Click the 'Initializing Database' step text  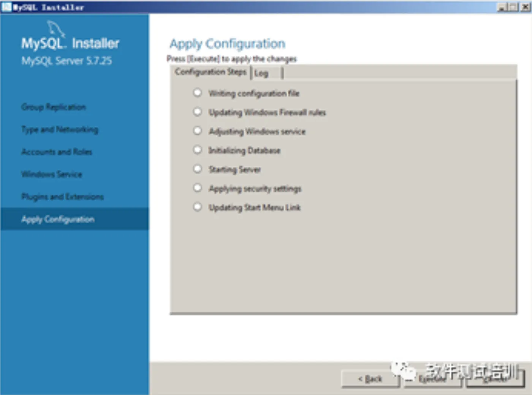(x=244, y=151)
